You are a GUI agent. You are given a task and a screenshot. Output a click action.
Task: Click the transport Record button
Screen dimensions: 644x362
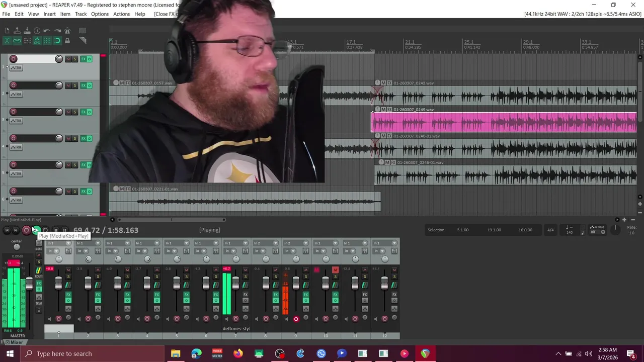26,230
